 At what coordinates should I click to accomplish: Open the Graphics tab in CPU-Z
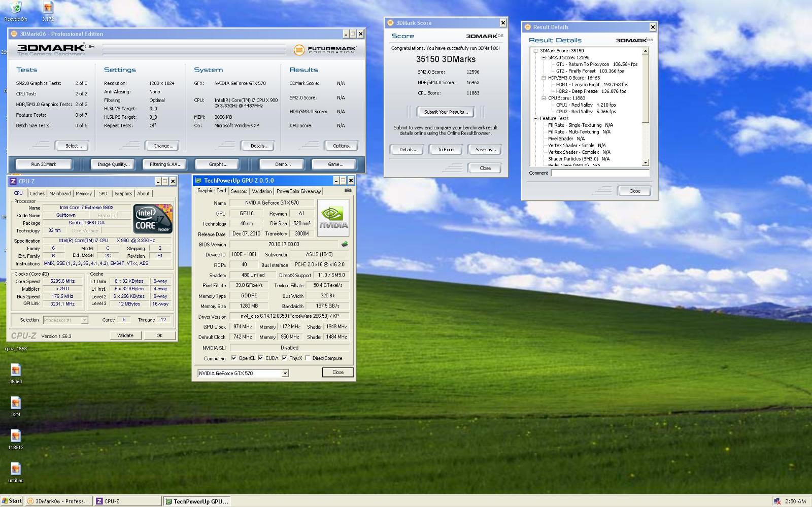tap(123, 193)
